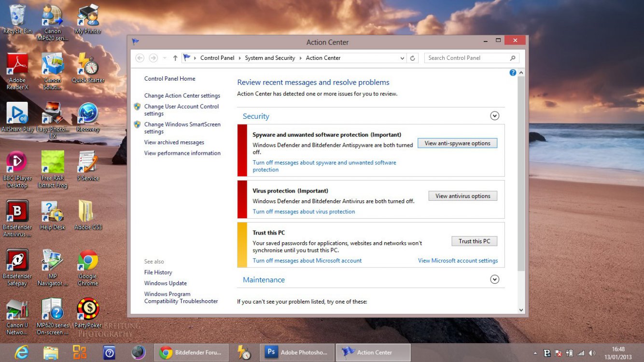Open S Service desktop shortcut
The width and height of the screenshot is (644, 362).
pos(88,166)
